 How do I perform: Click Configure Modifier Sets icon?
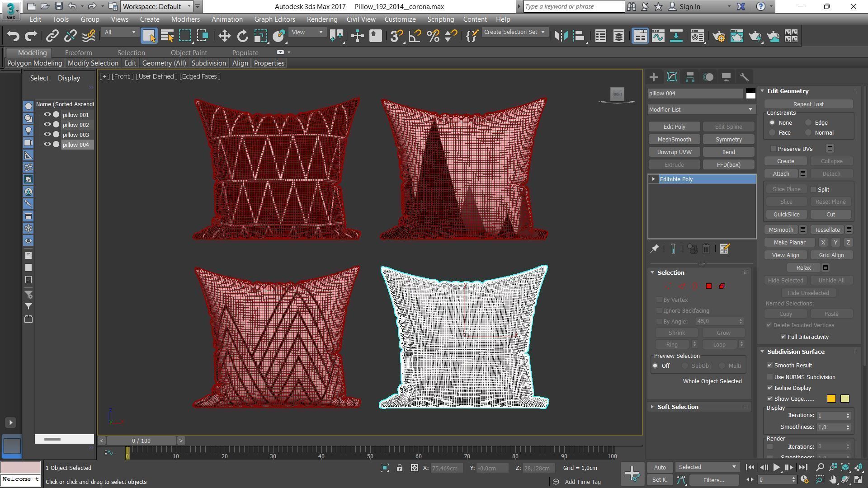(724, 249)
